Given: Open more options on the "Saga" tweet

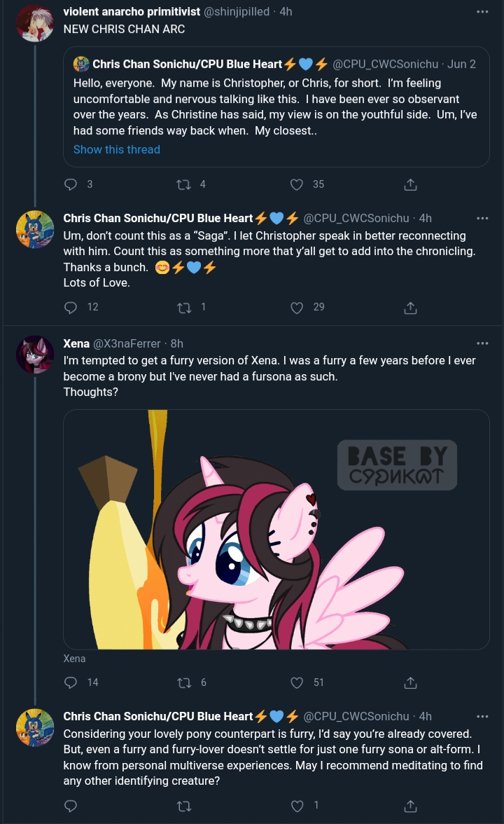Looking at the screenshot, I should pyautogui.click(x=482, y=218).
